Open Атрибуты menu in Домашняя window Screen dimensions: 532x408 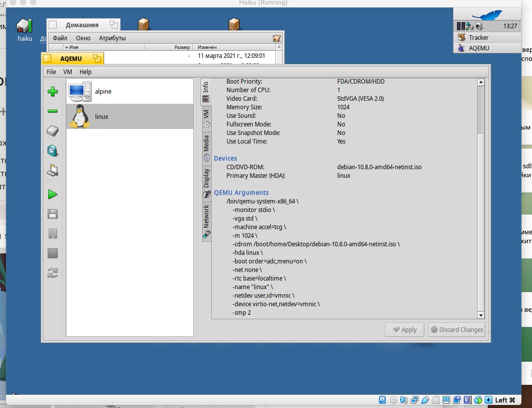pos(112,38)
